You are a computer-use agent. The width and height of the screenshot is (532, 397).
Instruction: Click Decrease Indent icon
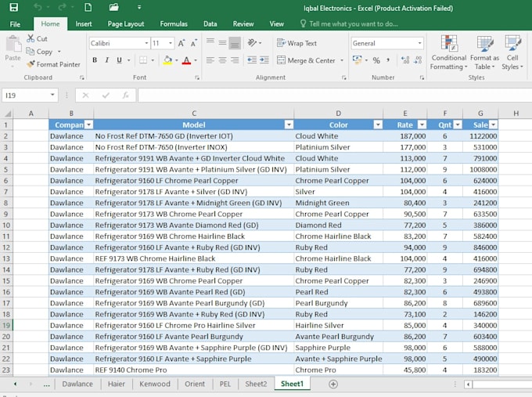point(252,60)
